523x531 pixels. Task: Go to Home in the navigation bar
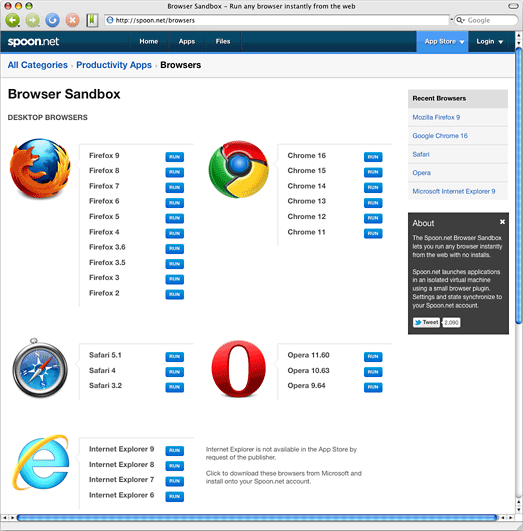149,41
